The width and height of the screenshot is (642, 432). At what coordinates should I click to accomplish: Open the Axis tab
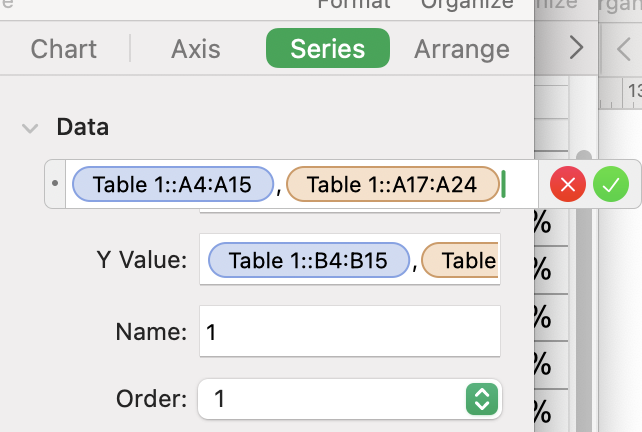(x=195, y=48)
